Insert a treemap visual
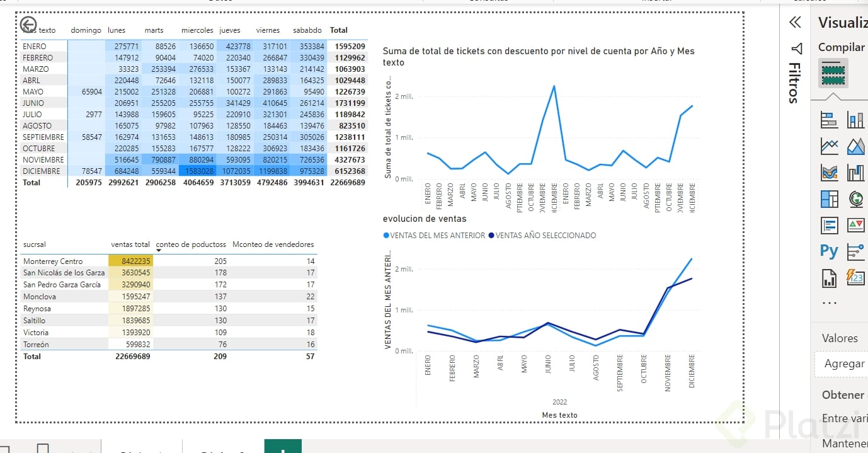Screen dimensions: 868x453 (x=829, y=199)
